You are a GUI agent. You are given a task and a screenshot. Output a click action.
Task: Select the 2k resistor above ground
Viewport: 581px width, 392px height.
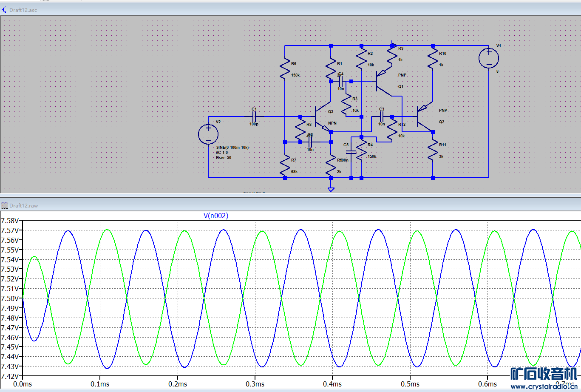[331, 165]
